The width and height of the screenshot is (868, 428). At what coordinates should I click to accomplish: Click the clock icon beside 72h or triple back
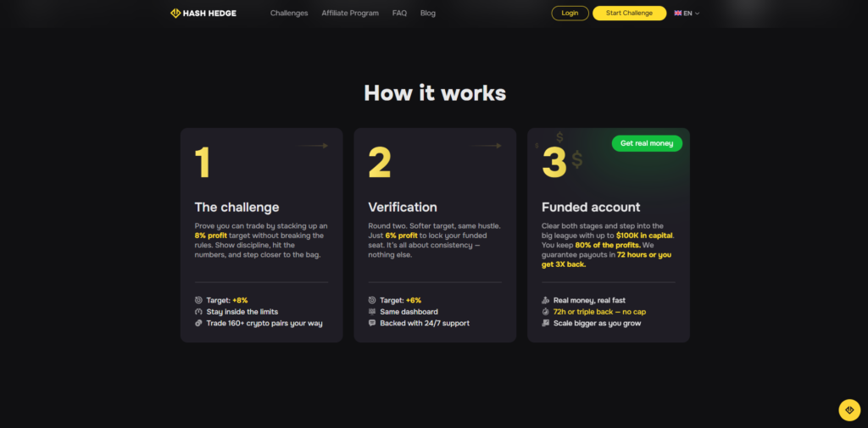click(x=546, y=312)
